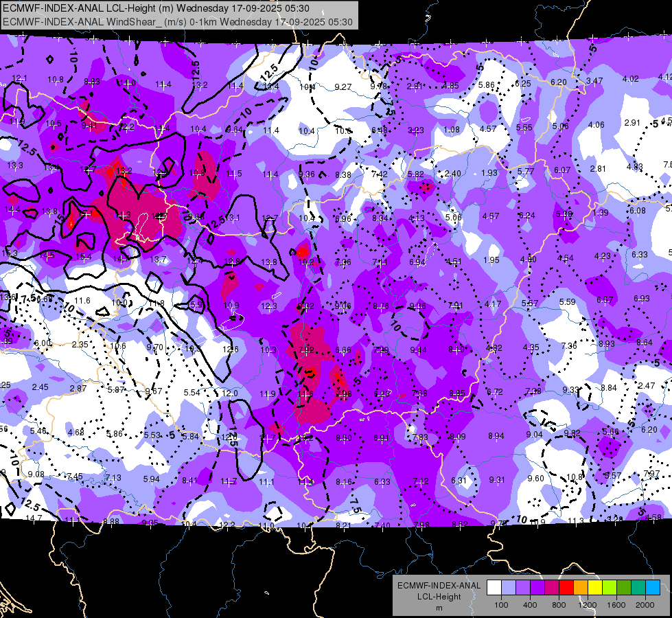Click the pale lavender legend swatch
Viewport: 672px width, 618px height.
(x=509, y=588)
